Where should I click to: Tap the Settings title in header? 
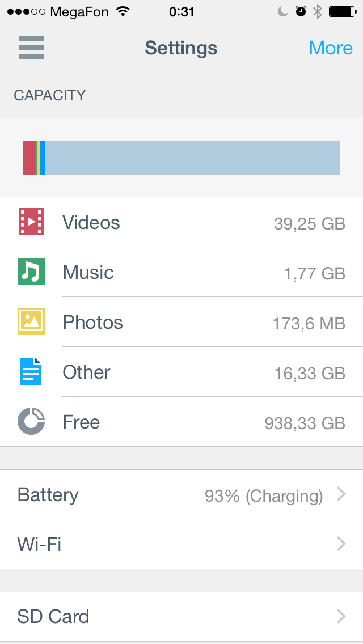pyautogui.click(x=181, y=48)
